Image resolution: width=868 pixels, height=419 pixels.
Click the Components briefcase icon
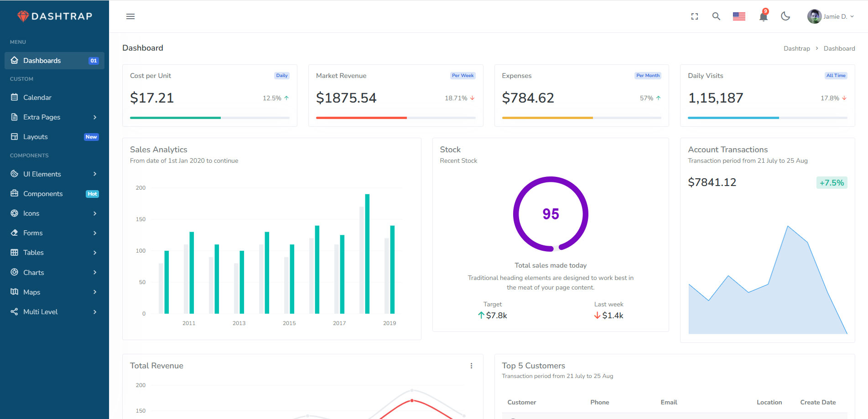[x=15, y=193]
